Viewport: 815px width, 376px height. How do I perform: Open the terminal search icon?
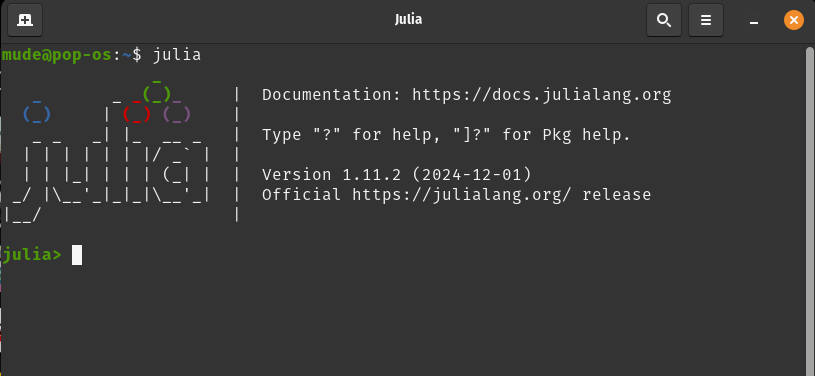(664, 20)
